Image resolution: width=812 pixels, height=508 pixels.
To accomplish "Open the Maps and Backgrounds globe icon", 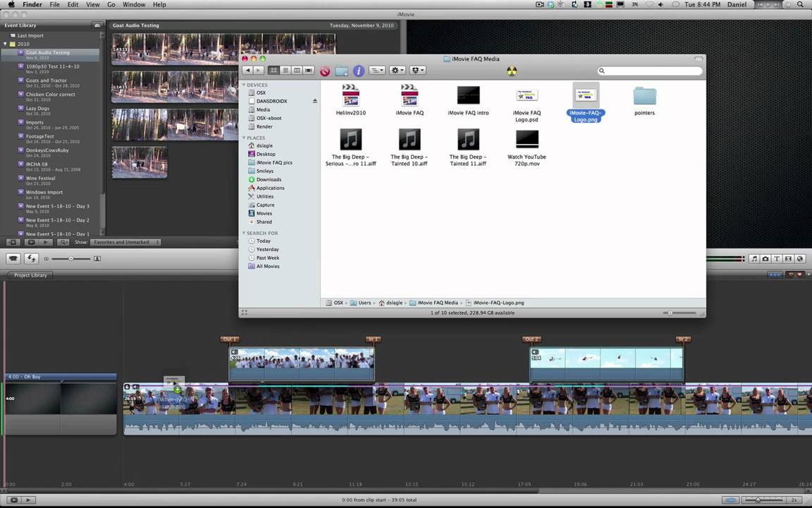I will pos(799,259).
